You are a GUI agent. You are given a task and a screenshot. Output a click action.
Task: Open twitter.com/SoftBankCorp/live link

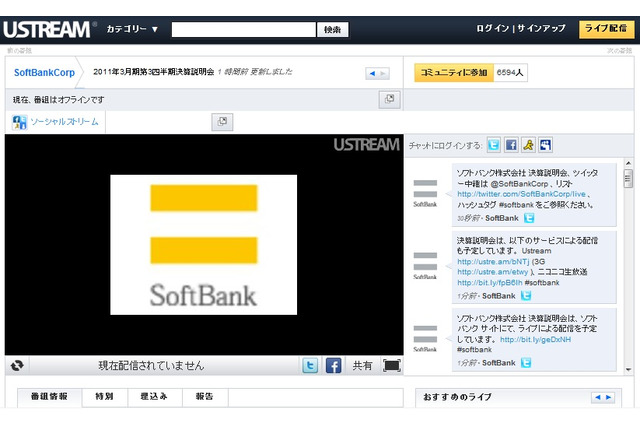(x=521, y=194)
